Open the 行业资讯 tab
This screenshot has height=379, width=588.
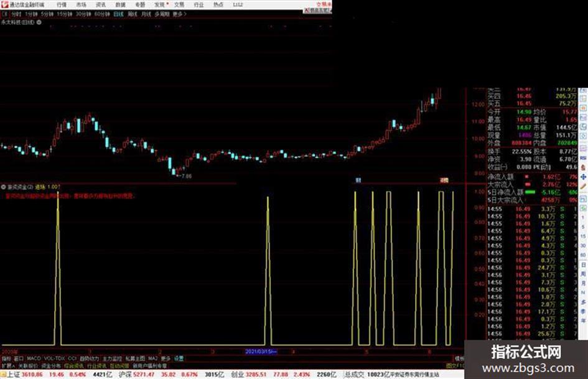tap(96, 365)
